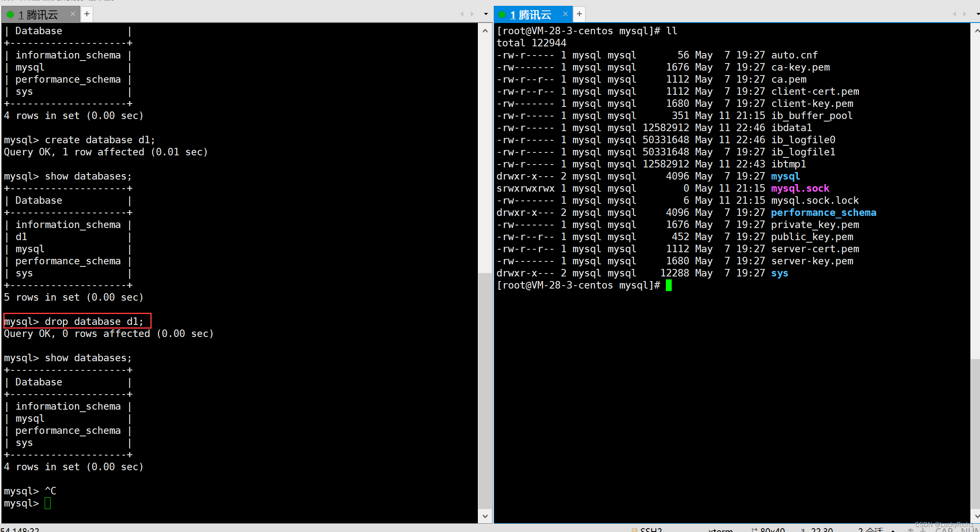
Task: Click the client-key.pem file name
Action: pyautogui.click(x=812, y=104)
